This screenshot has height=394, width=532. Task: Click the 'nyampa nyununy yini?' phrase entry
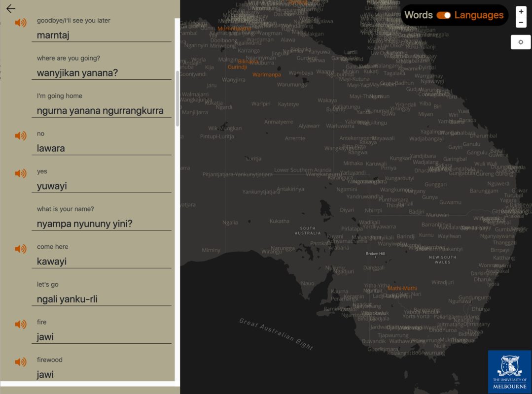coord(85,224)
